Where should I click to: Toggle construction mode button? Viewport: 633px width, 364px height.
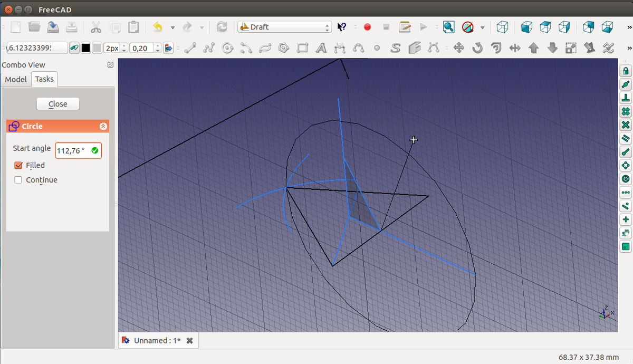[x=75, y=48]
